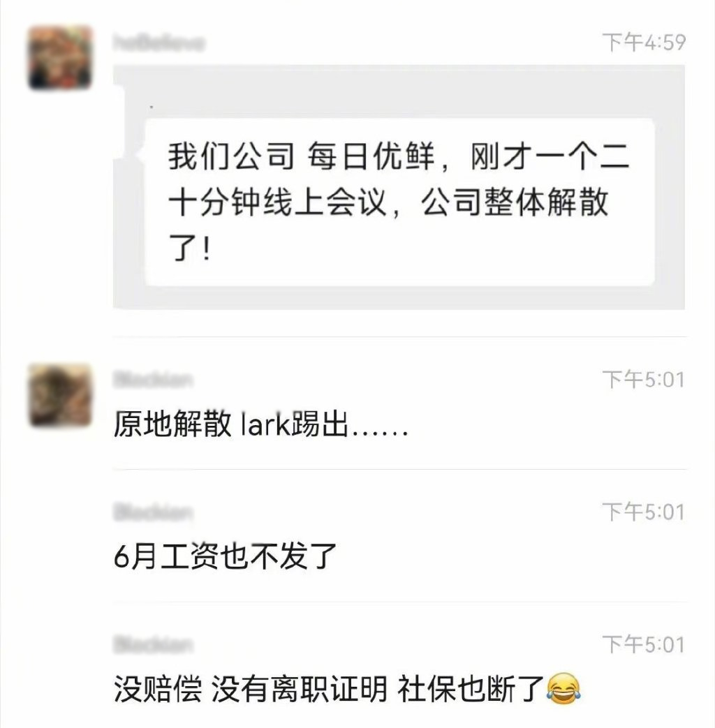Click the 下午4:59 timestamp
The height and width of the screenshot is (728, 715).
pyautogui.click(x=644, y=43)
